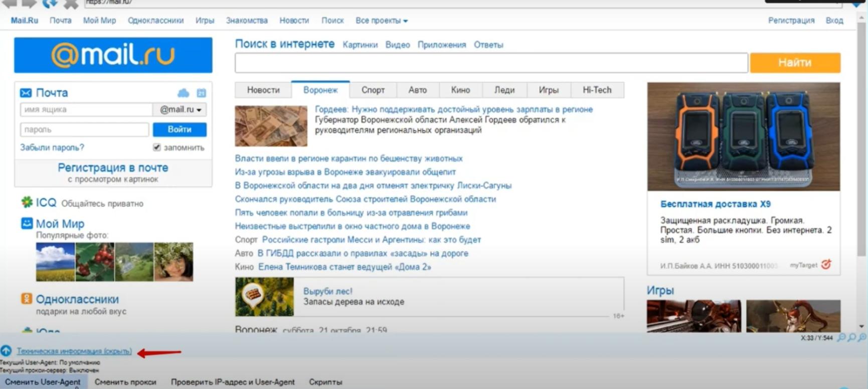The image size is (868, 389).
Task: Click the @mail.ru logo banner
Action: [113, 55]
